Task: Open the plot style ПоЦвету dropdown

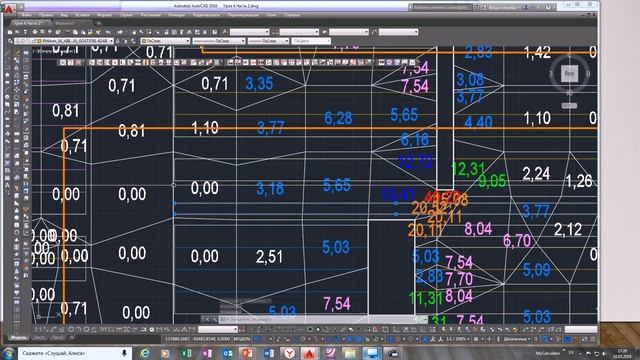Action: pos(311,41)
